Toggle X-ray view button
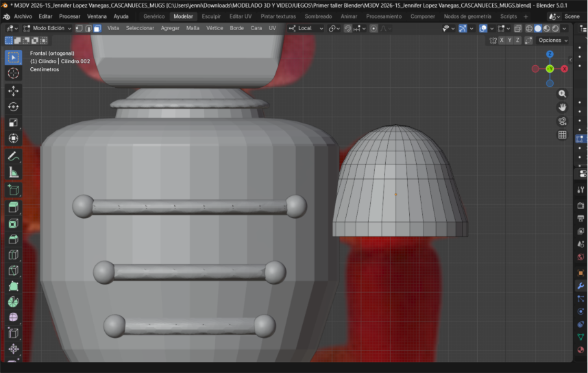This screenshot has width=588, height=373. pyautogui.click(x=518, y=28)
